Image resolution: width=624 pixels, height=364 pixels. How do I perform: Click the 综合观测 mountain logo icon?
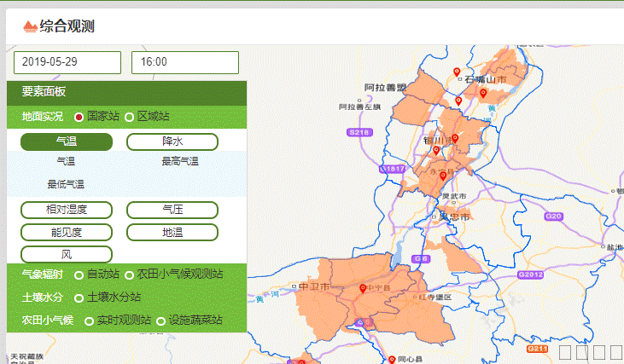(30, 26)
